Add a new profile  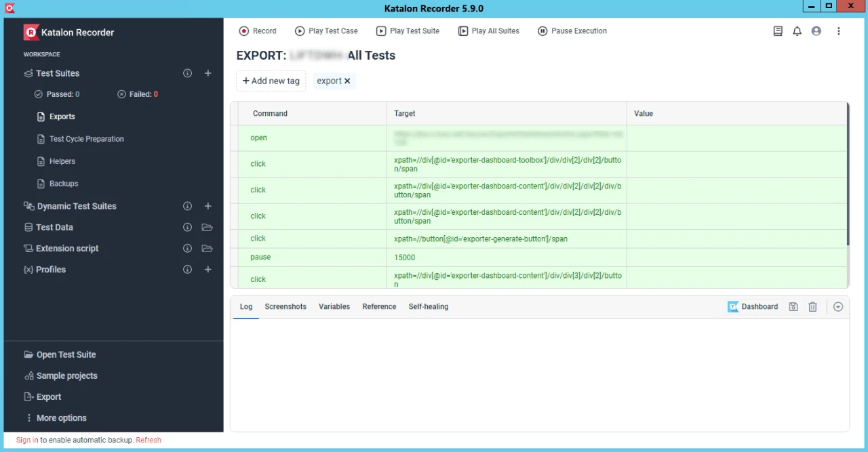(x=208, y=270)
